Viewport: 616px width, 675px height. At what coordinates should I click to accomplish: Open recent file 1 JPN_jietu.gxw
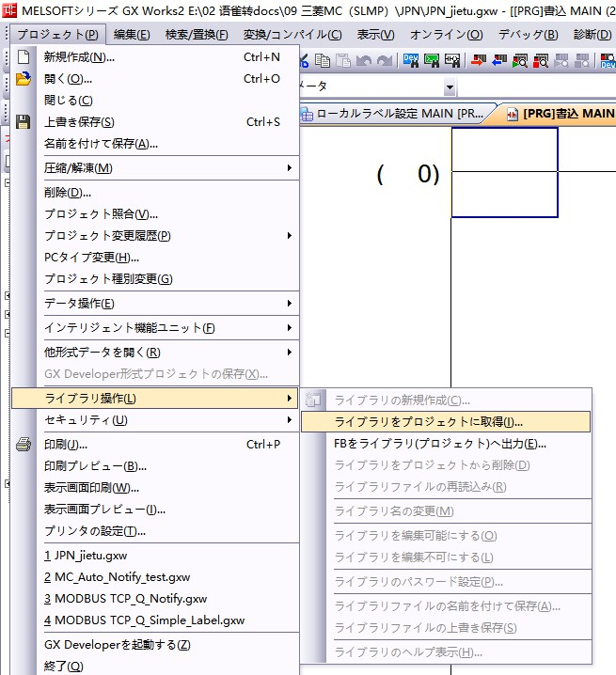coord(155,556)
